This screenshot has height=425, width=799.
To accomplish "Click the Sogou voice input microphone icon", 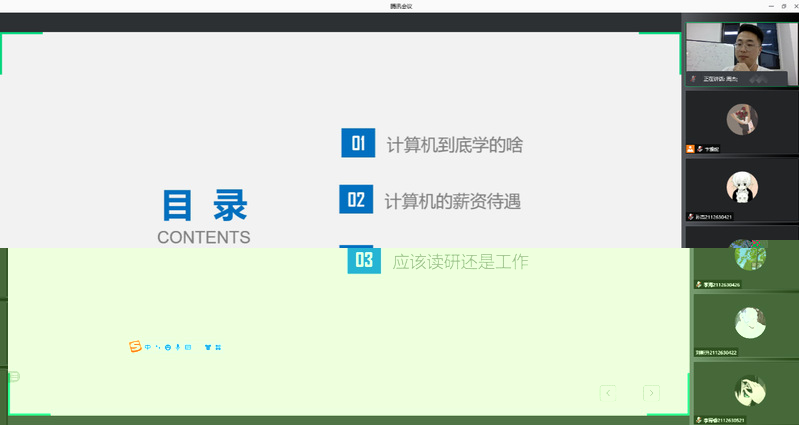I will tap(177, 347).
